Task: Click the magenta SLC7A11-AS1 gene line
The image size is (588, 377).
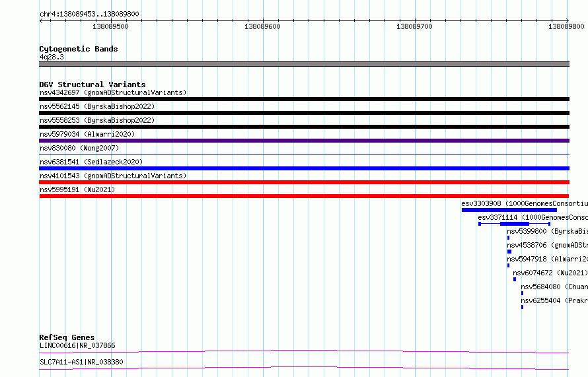Action: tap(304, 368)
